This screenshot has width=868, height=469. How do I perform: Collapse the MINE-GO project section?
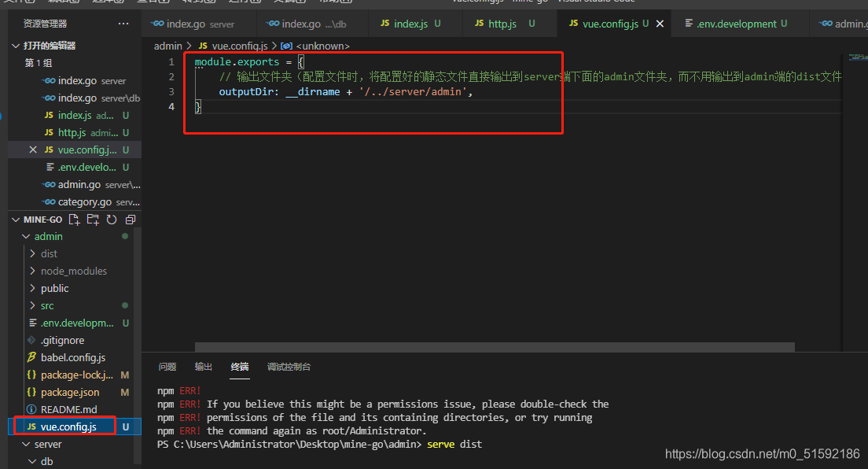(x=16, y=220)
